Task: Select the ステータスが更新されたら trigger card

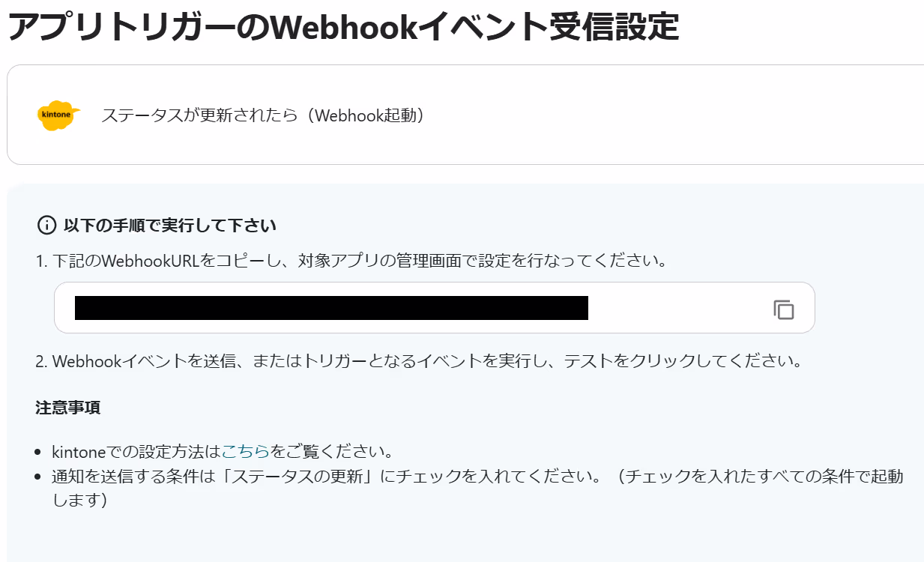Action: click(465, 115)
